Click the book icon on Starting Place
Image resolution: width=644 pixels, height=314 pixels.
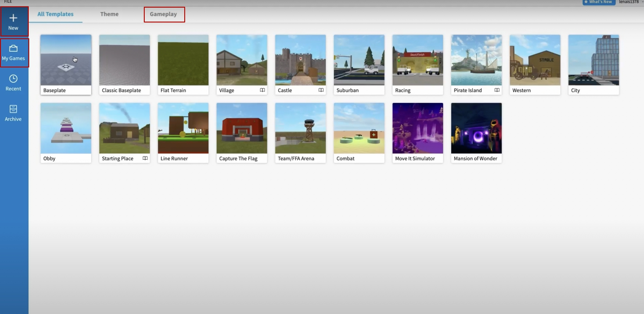145,158
